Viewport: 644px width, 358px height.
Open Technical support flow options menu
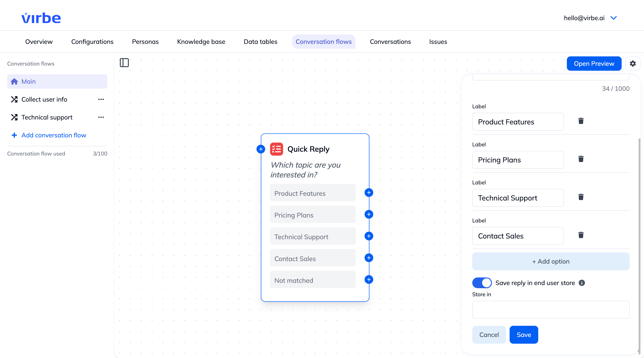click(x=101, y=117)
